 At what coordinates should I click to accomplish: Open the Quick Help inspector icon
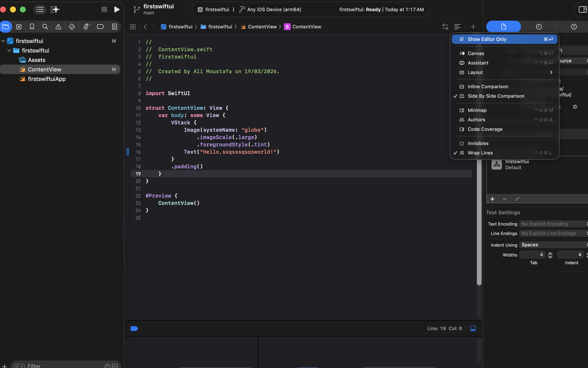pos(574,26)
